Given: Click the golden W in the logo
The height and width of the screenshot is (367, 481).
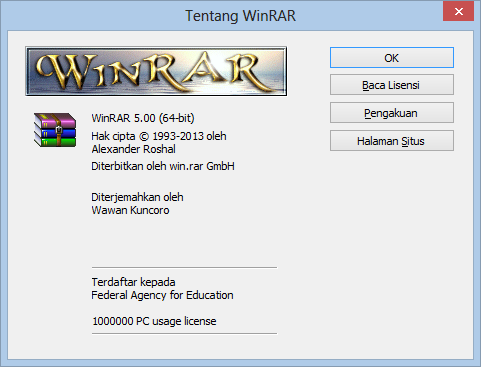Looking at the screenshot, I should point(63,71).
